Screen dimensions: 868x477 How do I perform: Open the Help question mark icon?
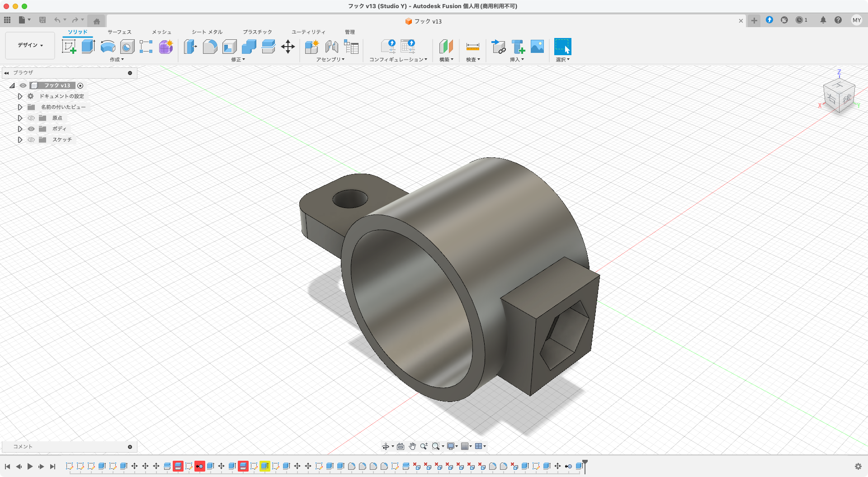pos(838,20)
